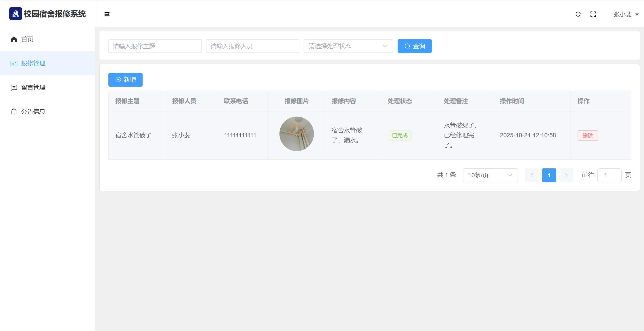Click the refresh icon in header
Screen dimensions: 644x331
578,14
